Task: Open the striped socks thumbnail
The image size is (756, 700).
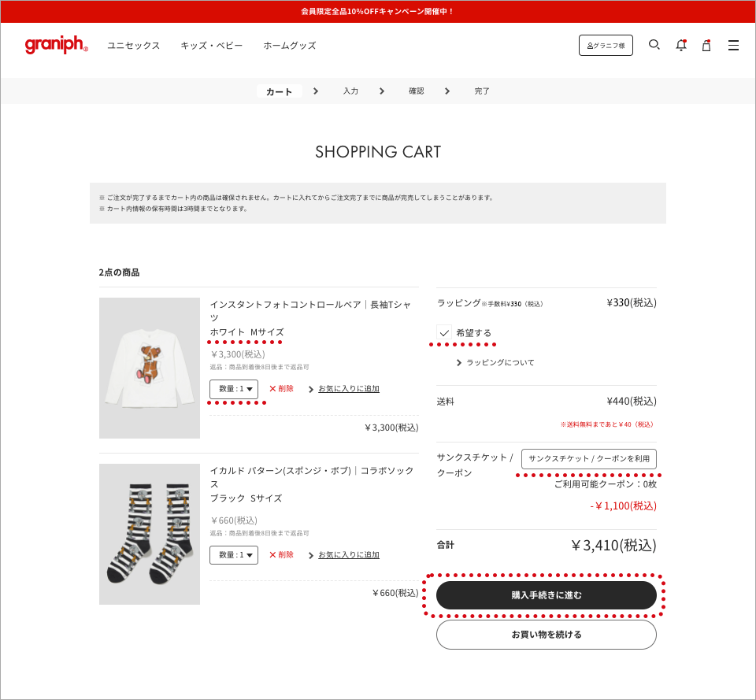Action: [150, 534]
